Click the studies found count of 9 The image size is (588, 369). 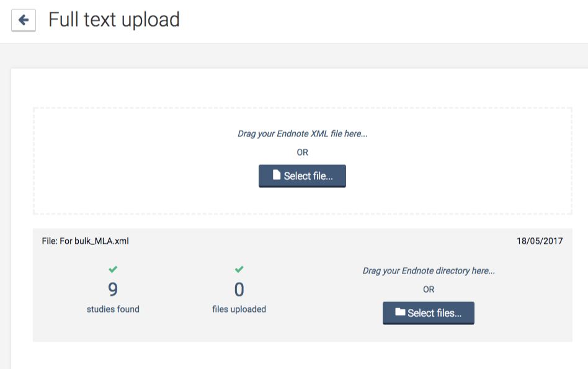pos(113,289)
